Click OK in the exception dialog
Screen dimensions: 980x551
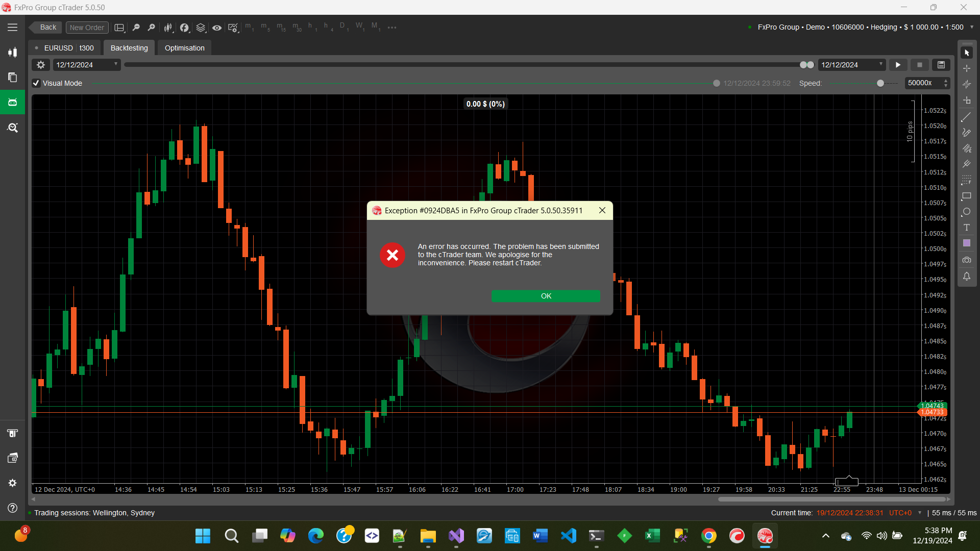point(546,296)
